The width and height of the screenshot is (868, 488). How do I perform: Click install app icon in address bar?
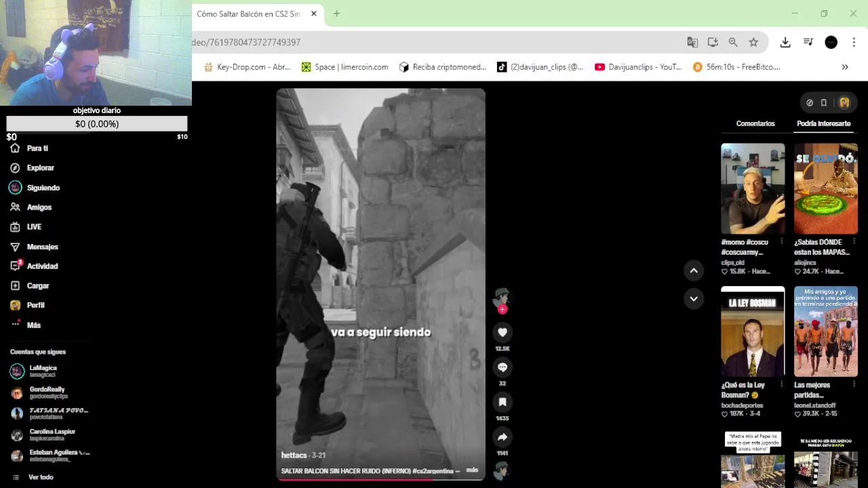(x=713, y=42)
